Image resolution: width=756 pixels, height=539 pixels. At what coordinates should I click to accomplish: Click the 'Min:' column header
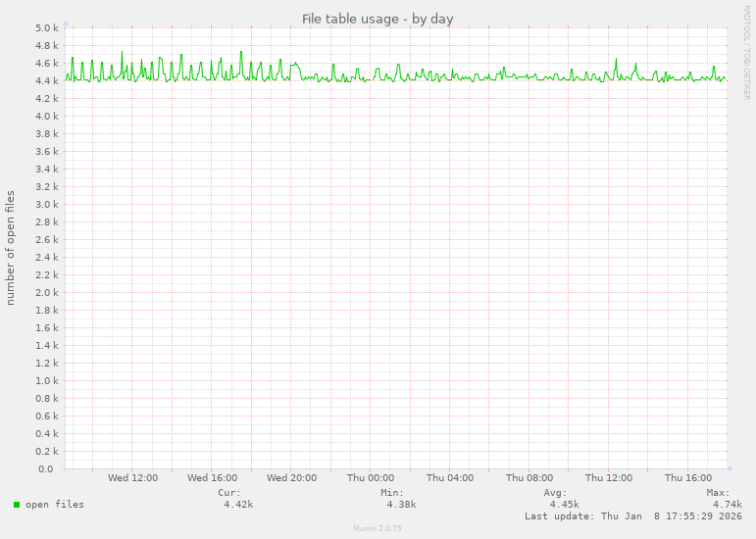click(x=392, y=493)
